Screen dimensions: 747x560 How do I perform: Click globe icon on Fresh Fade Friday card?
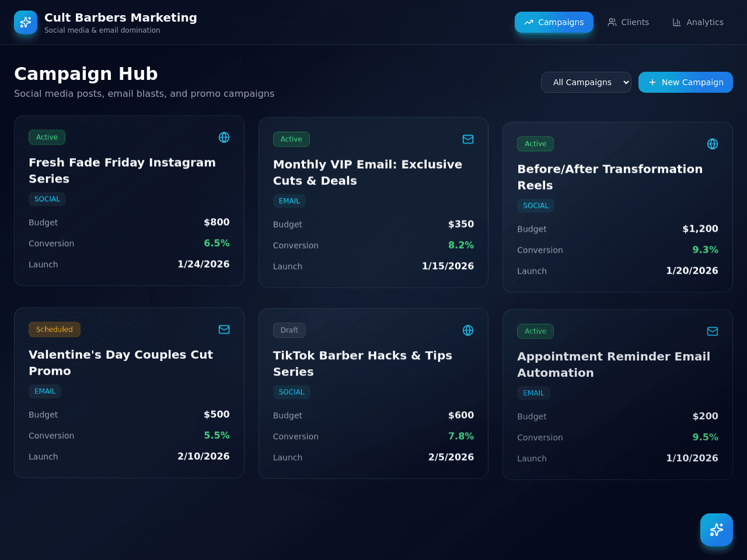(224, 138)
